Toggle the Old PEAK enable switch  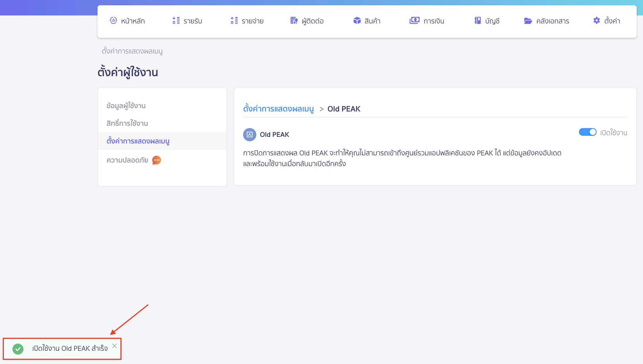pyautogui.click(x=587, y=132)
